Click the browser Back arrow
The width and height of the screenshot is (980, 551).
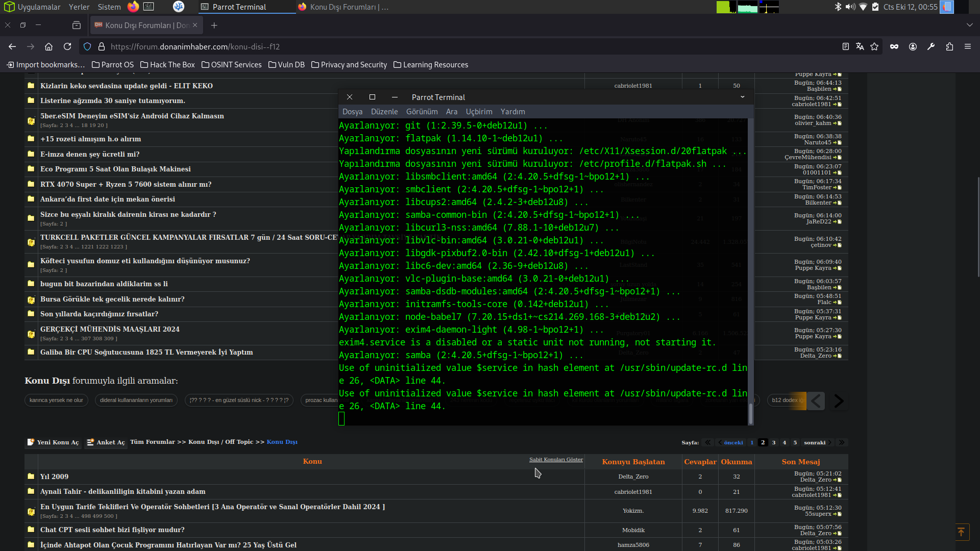click(x=12, y=46)
